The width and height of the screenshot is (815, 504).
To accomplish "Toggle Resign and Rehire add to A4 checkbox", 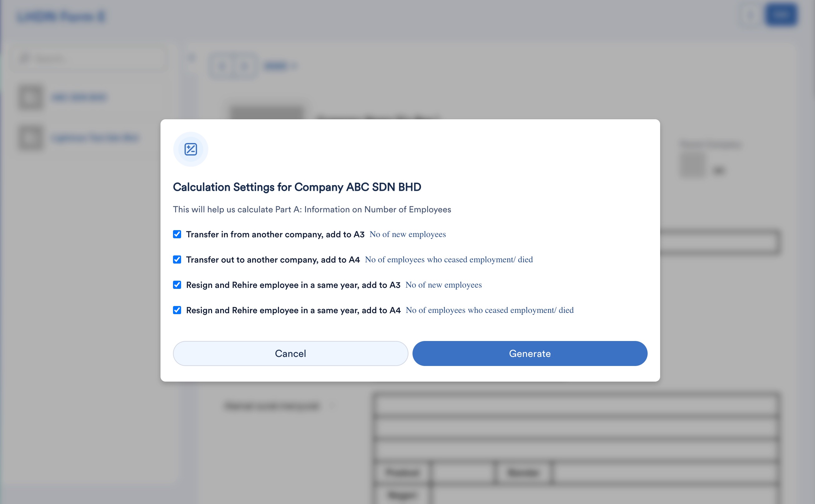I will click(177, 310).
